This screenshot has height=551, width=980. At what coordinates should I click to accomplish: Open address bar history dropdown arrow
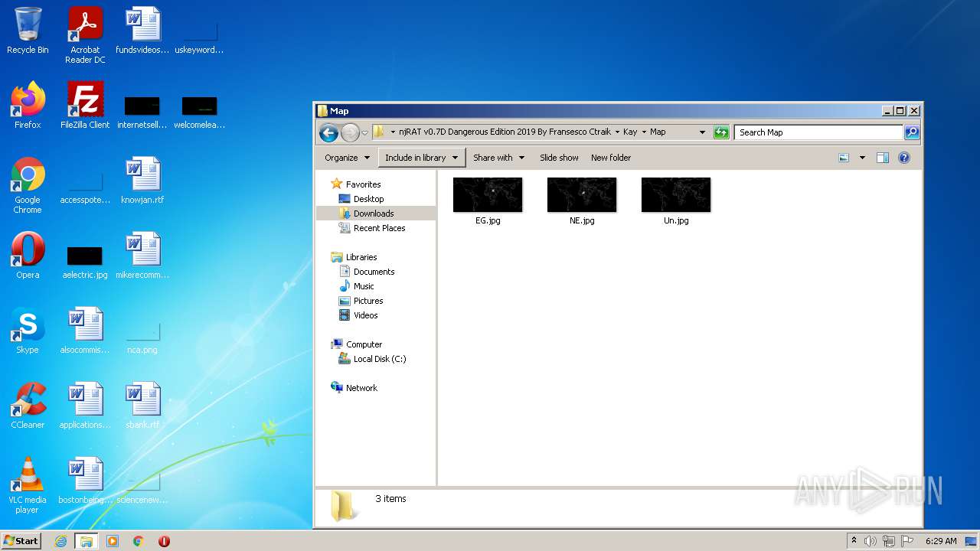pos(702,132)
